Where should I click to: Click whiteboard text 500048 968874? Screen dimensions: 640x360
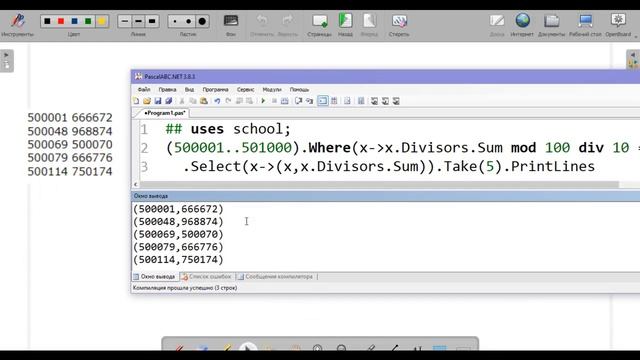click(x=70, y=131)
